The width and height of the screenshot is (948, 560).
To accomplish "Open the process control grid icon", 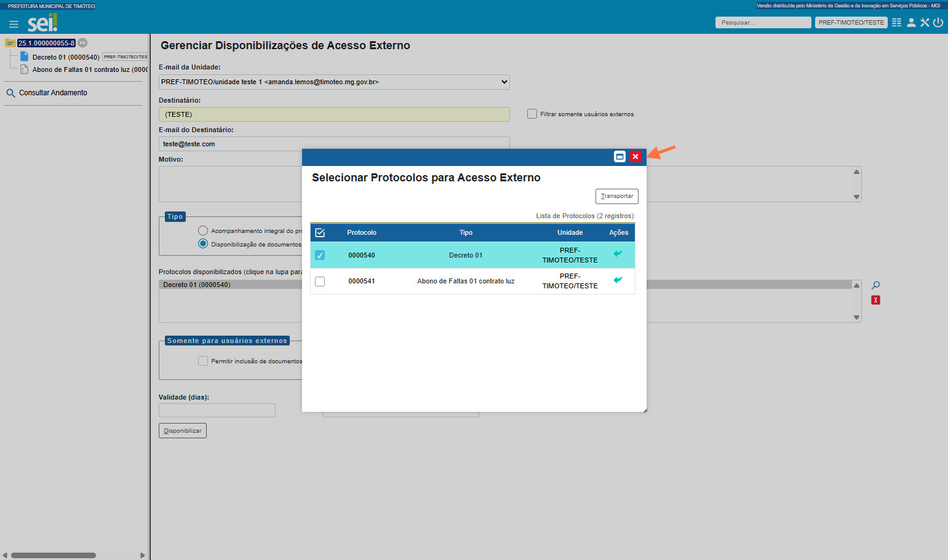I will point(896,23).
